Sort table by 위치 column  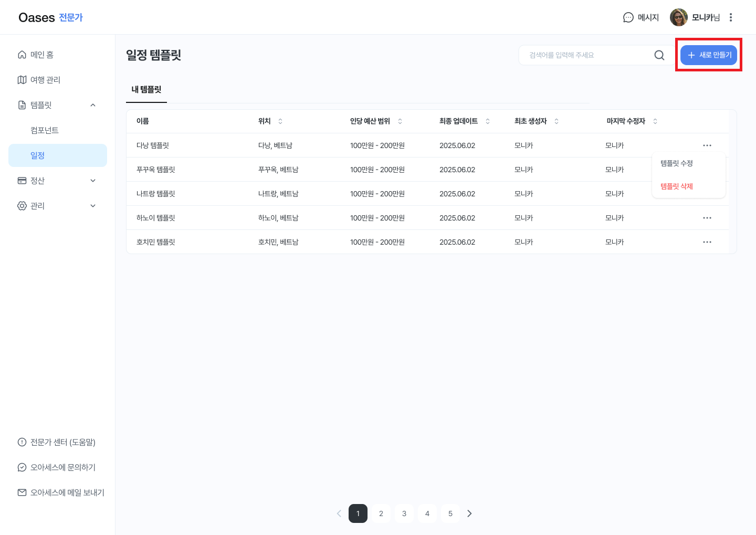280,121
